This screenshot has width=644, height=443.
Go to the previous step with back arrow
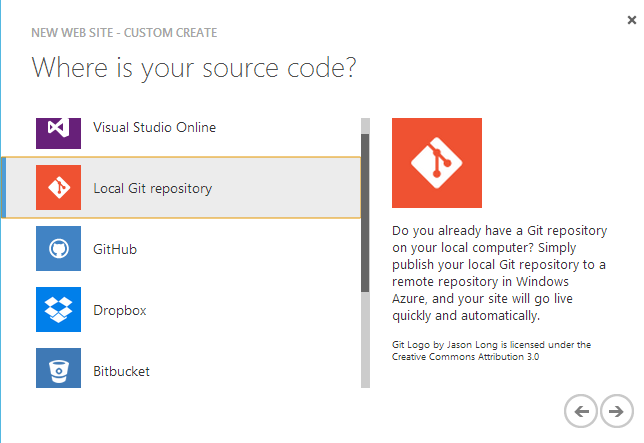click(581, 411)
